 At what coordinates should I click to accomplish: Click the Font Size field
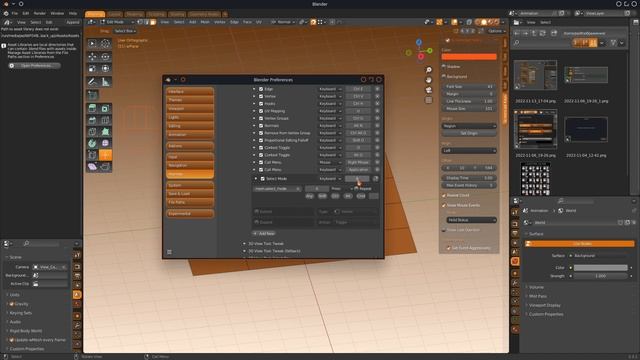(x=469, y=87)
